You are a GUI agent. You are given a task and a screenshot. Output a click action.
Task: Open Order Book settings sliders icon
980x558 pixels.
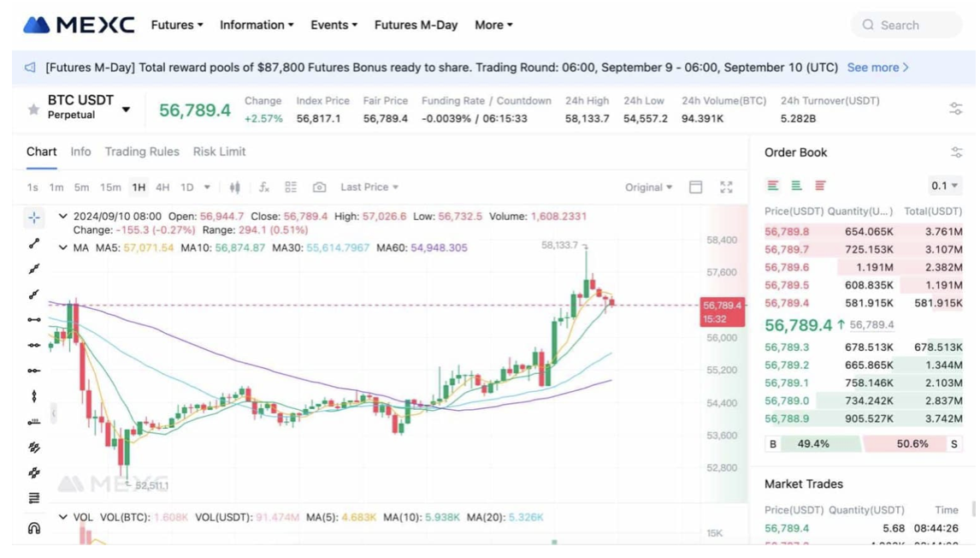coord(956,152)
